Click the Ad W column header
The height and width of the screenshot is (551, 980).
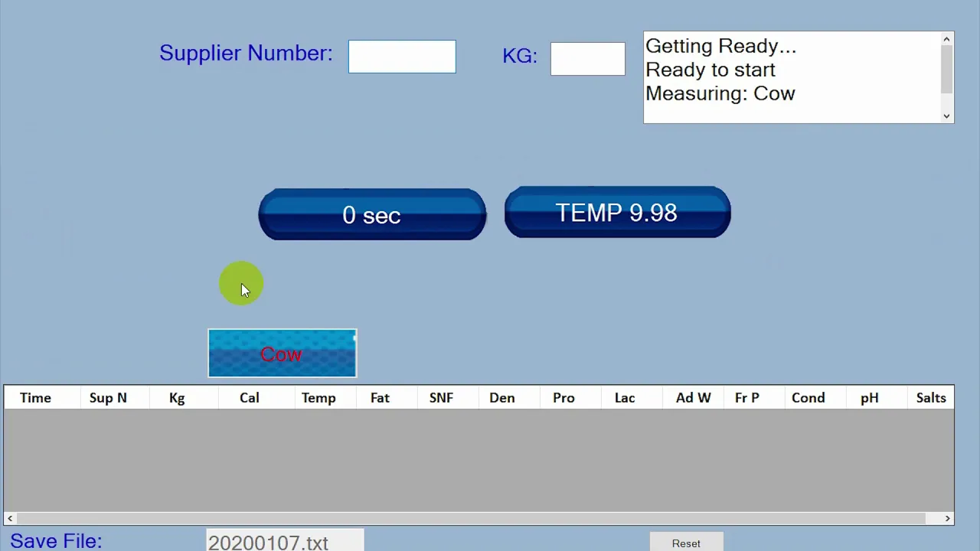694,398
